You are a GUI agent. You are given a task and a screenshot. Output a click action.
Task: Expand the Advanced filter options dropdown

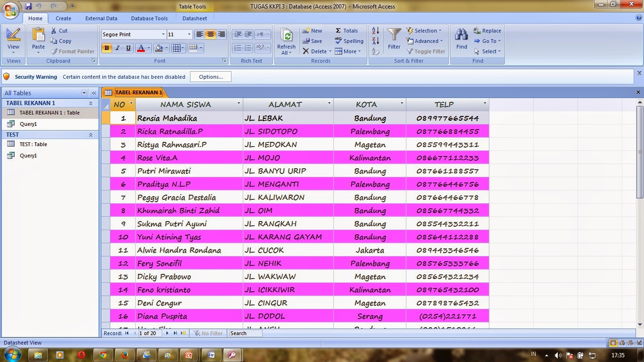424,41
